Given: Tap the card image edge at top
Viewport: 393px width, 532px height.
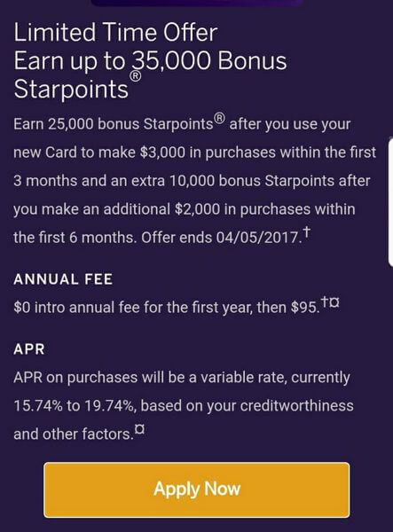Looking at the screenshot, I should pos(197,3).
